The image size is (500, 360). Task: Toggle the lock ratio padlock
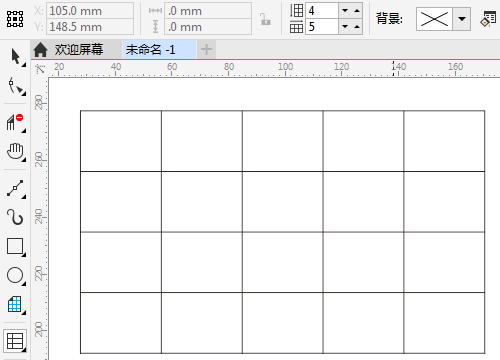265,19
